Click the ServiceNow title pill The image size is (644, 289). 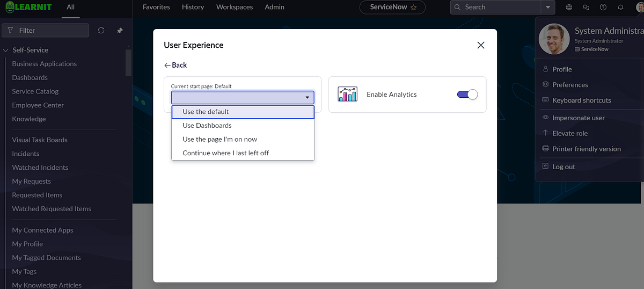click(393, 8)
